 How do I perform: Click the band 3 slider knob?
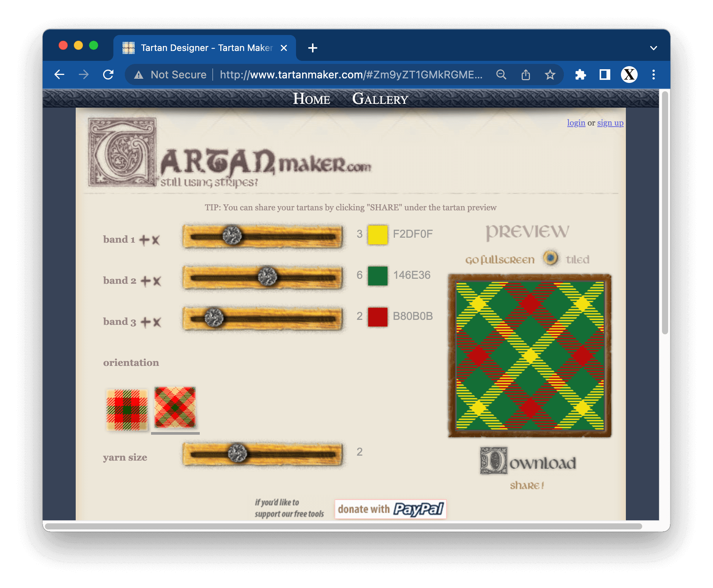click(x=214, y=318)
